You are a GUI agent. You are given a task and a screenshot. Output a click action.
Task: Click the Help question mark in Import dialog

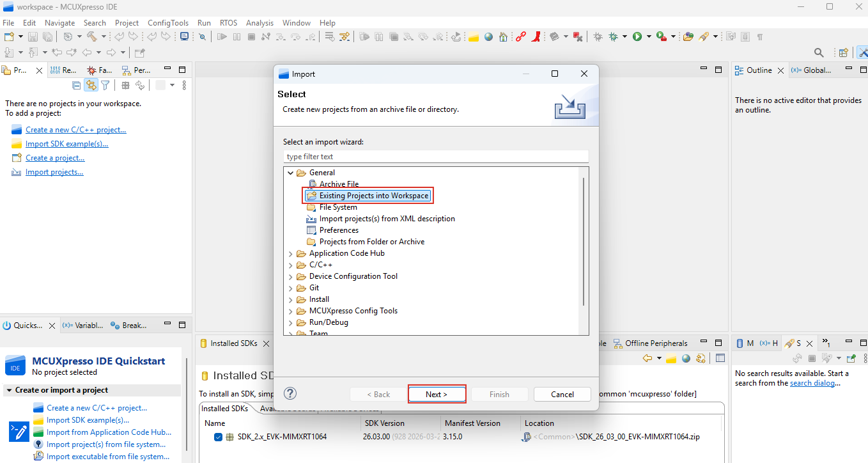[x=290, y=393]
